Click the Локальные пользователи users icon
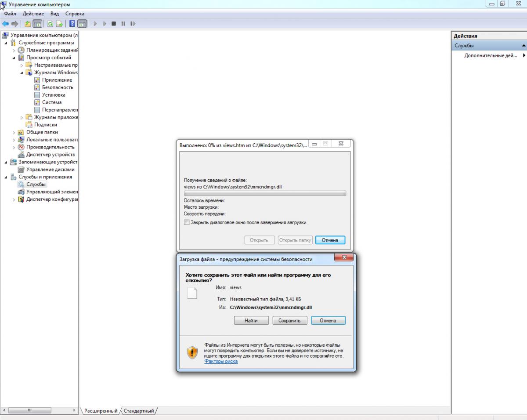Viewport: 527px width, 420px height. coord(21,140)
